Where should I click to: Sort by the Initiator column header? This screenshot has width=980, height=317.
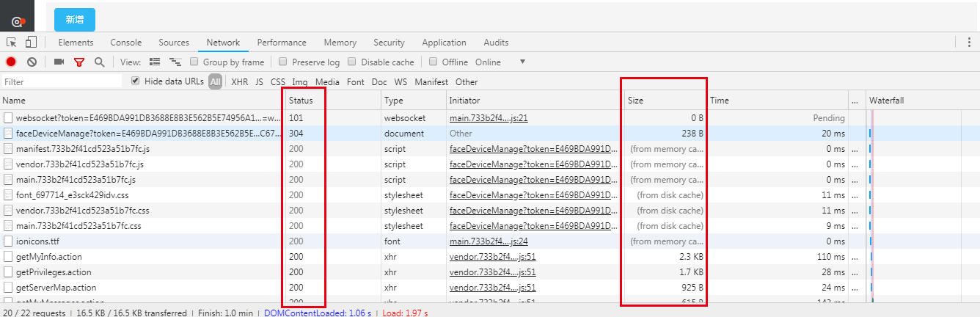point(535,101)
